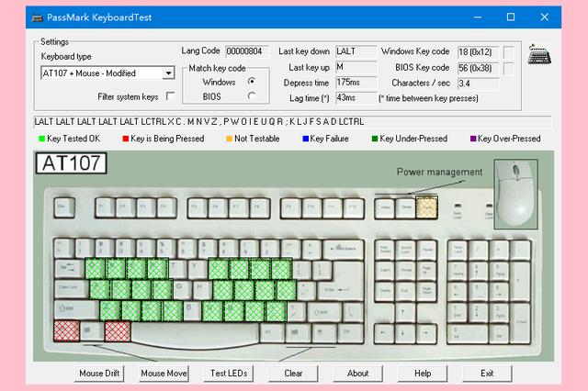Click the typed keys history text line
The image size is (588, 391).
[292, 122]
